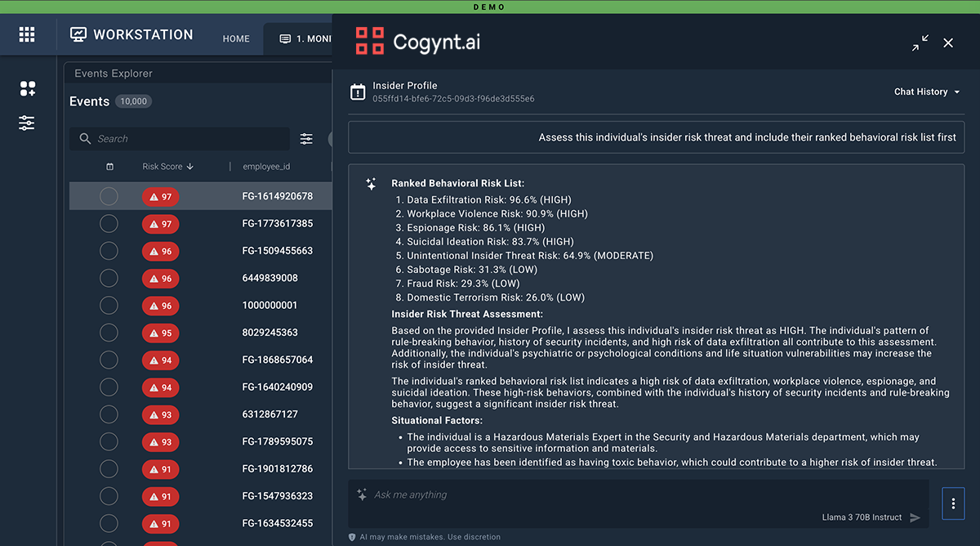Screen dimensions: 980x546
Task: Click the search magnifier icon
Action: tap(85, 139)
